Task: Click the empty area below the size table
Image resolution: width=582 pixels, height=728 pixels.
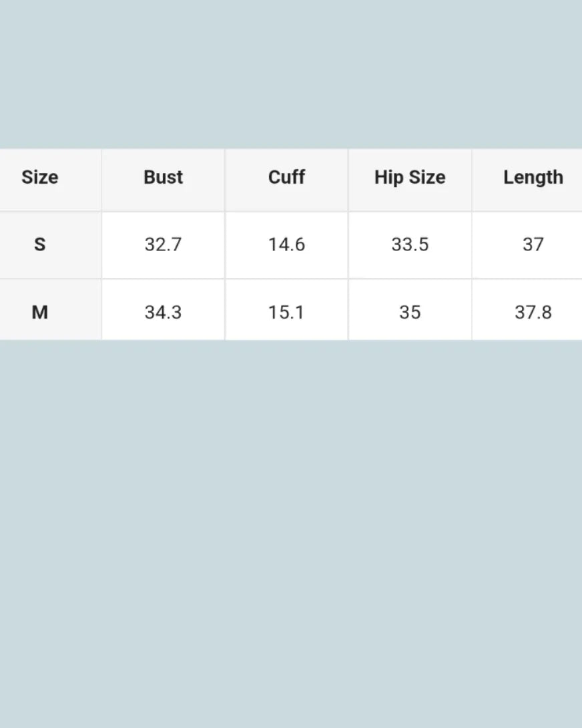Action: [x=291, y=534]
